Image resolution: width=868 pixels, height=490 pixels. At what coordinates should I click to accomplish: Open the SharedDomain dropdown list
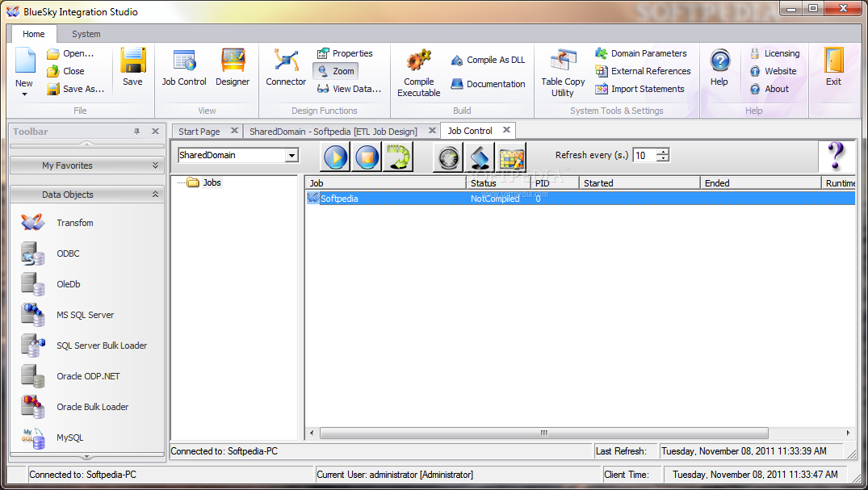pyautogui.click(x=292, y=156)
